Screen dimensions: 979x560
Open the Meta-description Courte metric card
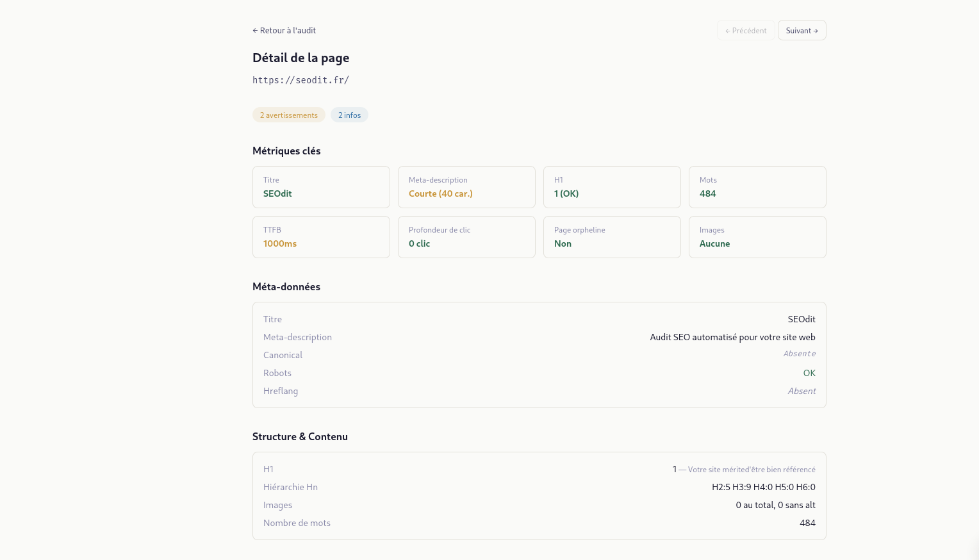(466, 187)
